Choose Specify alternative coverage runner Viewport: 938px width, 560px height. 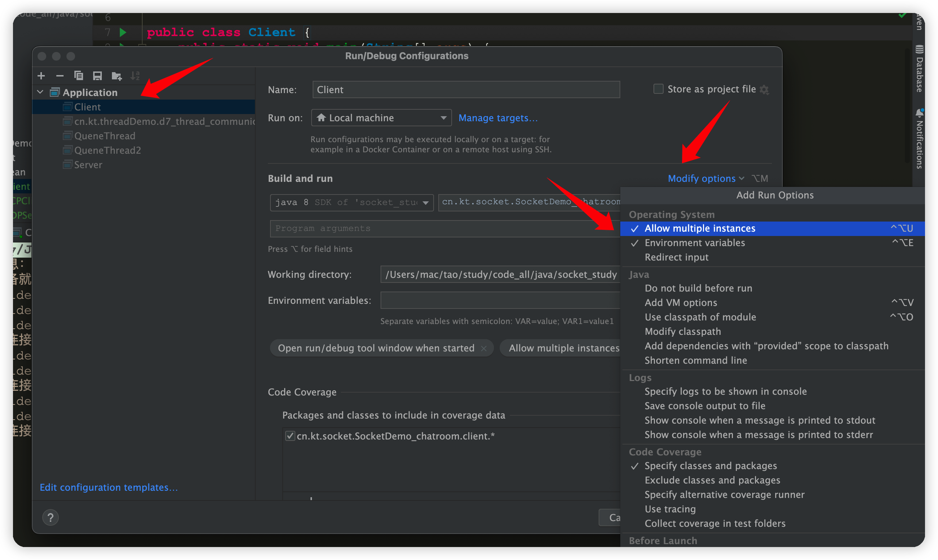772,495
